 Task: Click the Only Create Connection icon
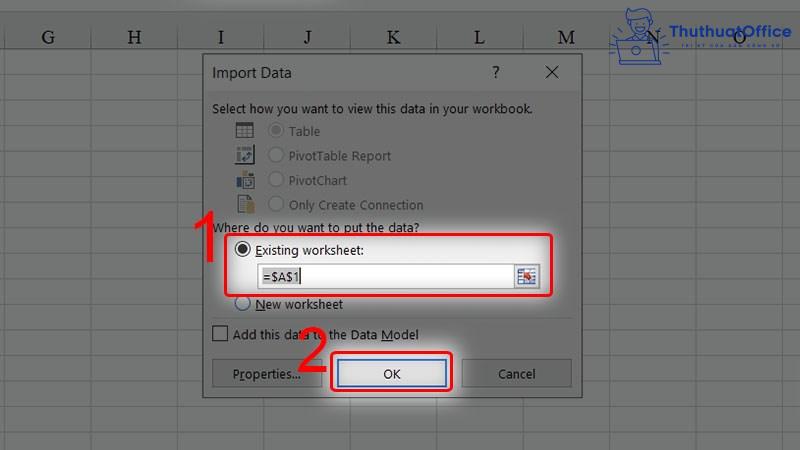(245, 204)
